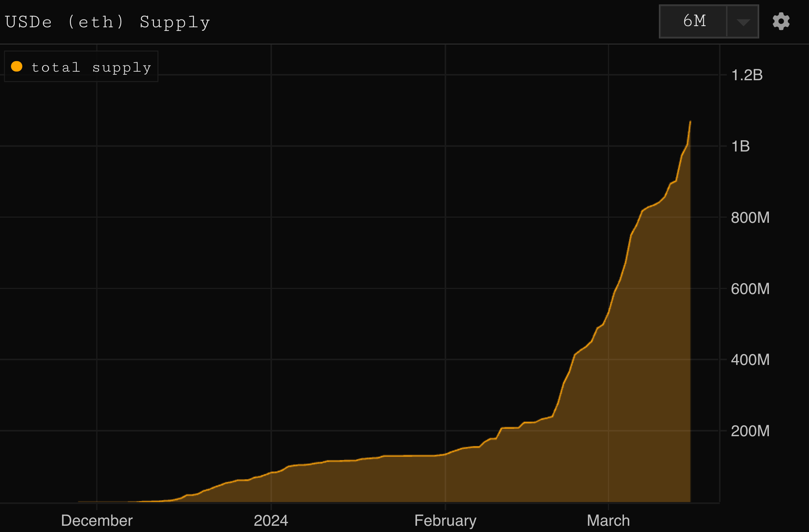Viewport: 809px width, 532px height.
Task: Click the March x-axis label
Action: click(608, 520)
